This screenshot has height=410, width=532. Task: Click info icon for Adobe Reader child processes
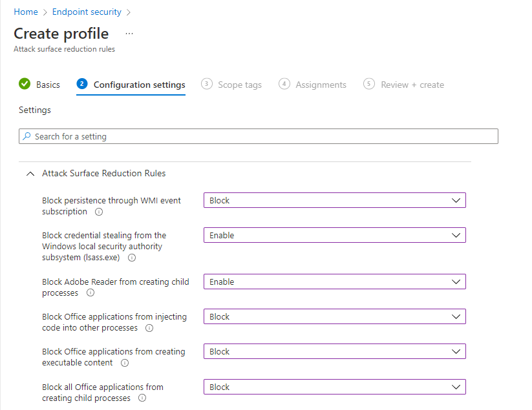90,292
